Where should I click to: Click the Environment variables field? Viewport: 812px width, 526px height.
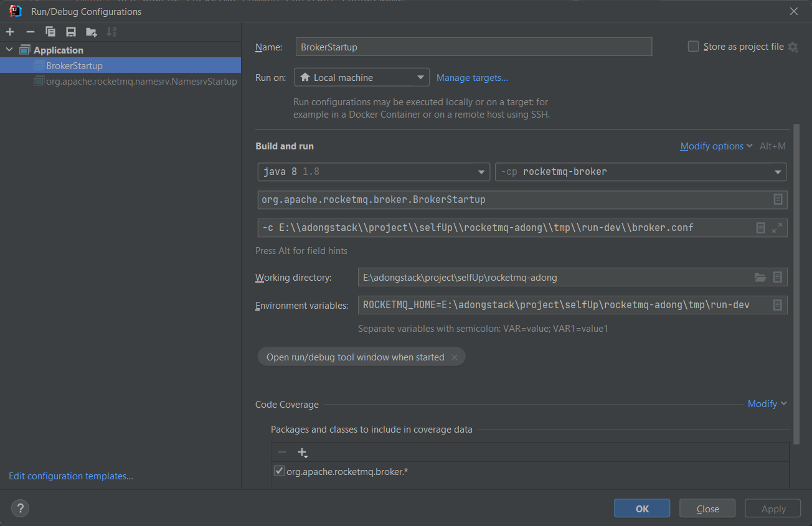[x=573, y=305]
